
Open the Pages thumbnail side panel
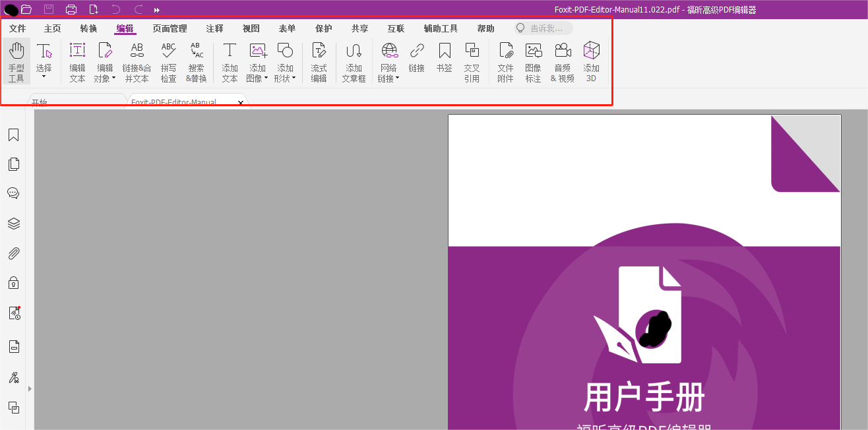click(13, 164)
